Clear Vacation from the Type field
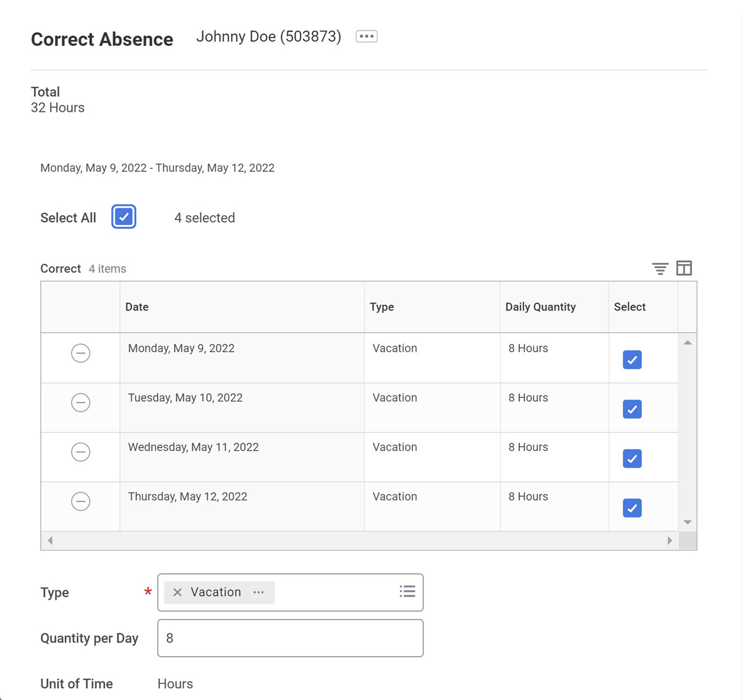The width and height of the screenshot is (742, 700). coord(177,592)
